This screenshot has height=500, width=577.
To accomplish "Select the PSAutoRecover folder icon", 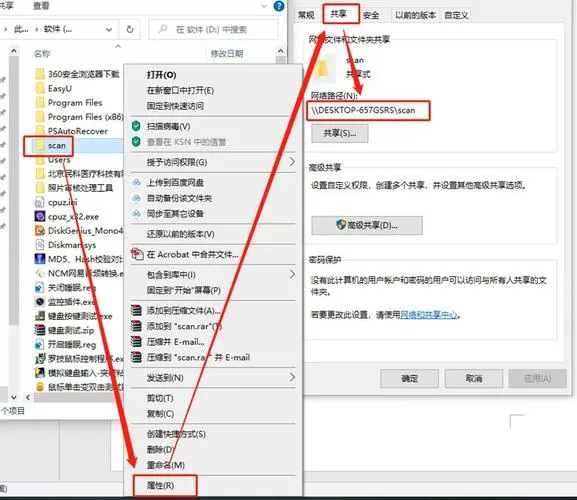I will coord(40,131).
